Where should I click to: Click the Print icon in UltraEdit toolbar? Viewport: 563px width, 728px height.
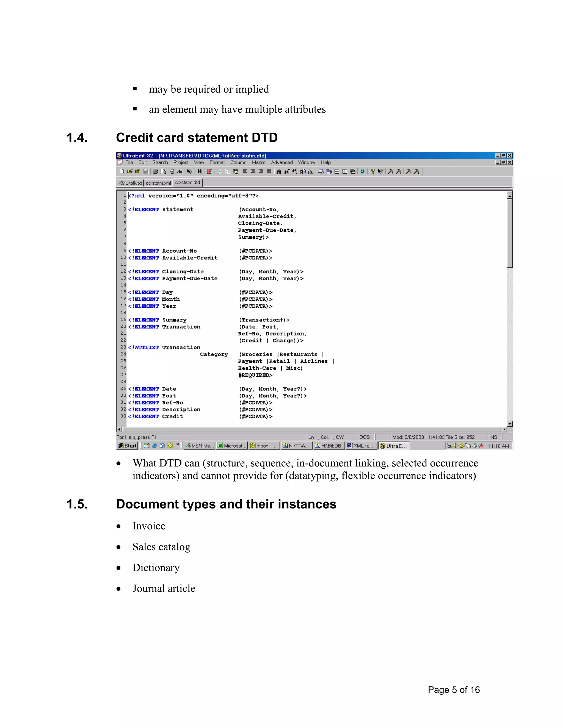[155, 171]
